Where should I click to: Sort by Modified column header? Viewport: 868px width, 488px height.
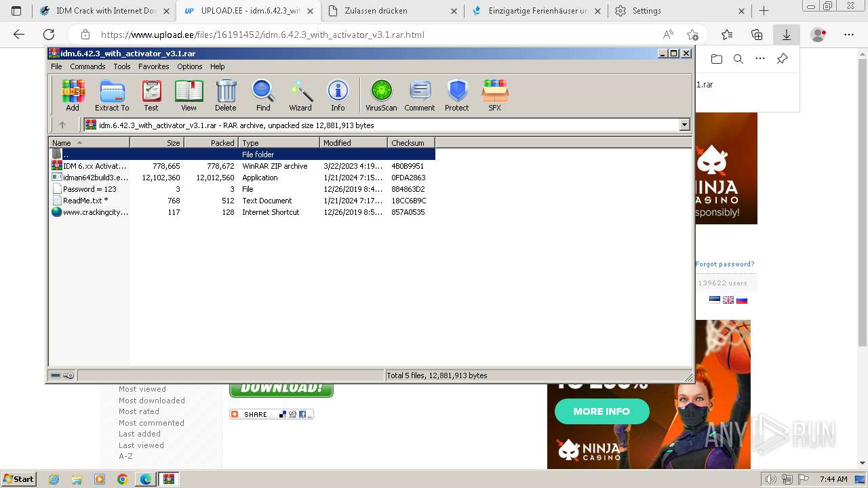pos(353,142)
